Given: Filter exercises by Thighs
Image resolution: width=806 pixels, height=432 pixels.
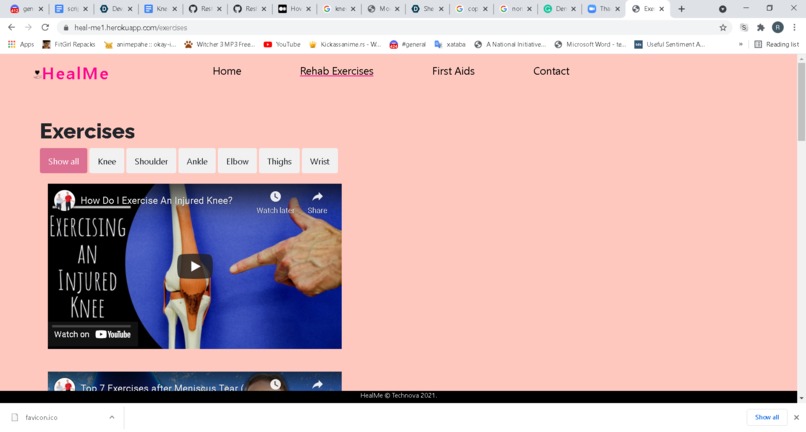Looking at the screenshot, I should click(279, 161).
